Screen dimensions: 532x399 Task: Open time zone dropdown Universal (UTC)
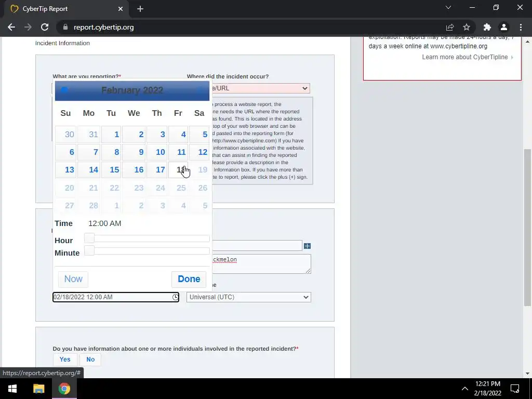(249, 297)
